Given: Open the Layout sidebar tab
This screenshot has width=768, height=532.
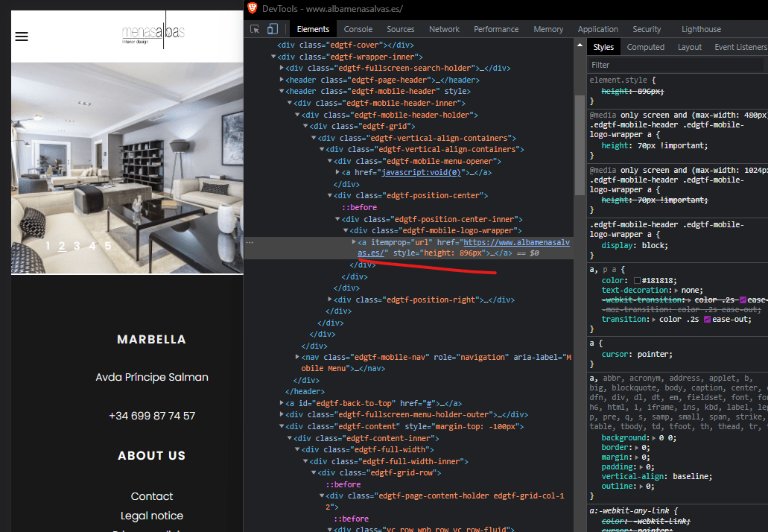Looking at the screenshot, I should pyautogui.click(x=690, y=47).
